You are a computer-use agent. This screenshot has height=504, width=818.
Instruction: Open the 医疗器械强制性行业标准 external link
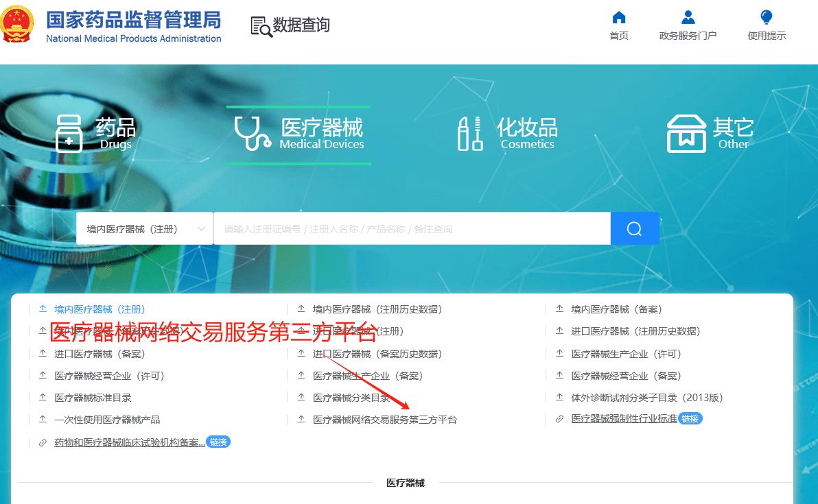click(624, 418)
